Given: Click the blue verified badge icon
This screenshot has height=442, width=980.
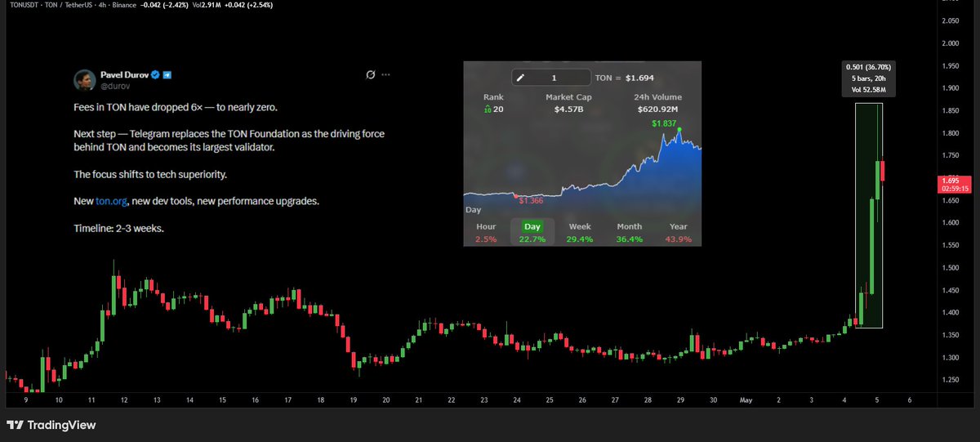Looking at the screenshot, I should tap(154, 74).
